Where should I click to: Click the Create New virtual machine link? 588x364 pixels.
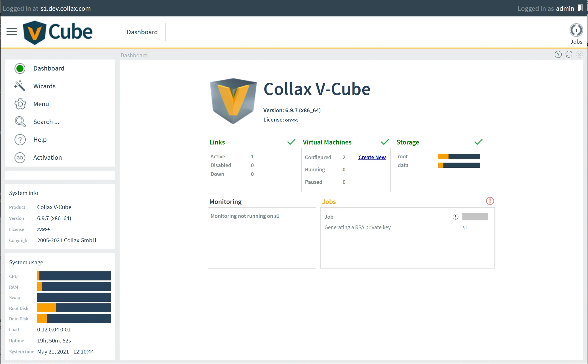point(372,157)
